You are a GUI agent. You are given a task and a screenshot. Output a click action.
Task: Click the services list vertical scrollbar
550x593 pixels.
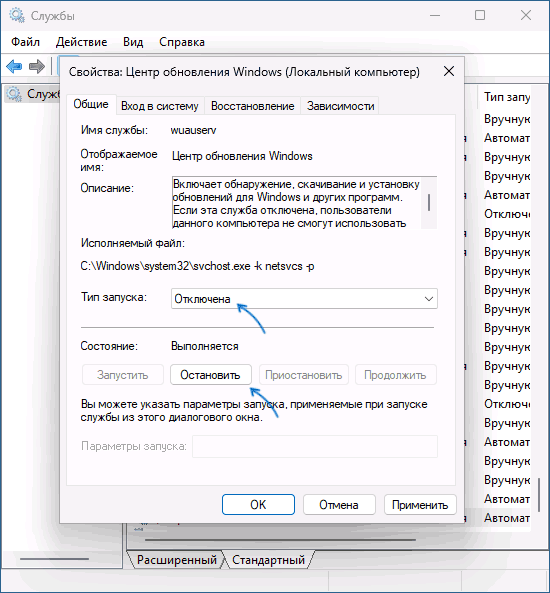540,495
